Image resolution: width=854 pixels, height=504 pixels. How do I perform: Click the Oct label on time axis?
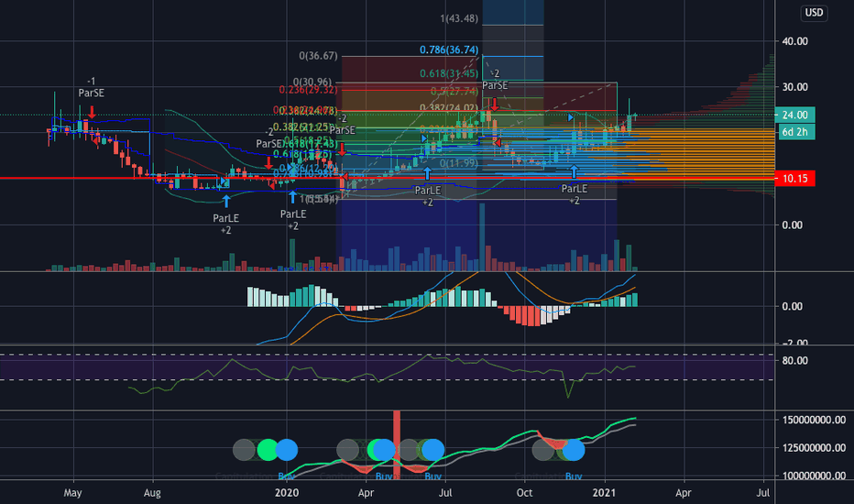[524, 493]
